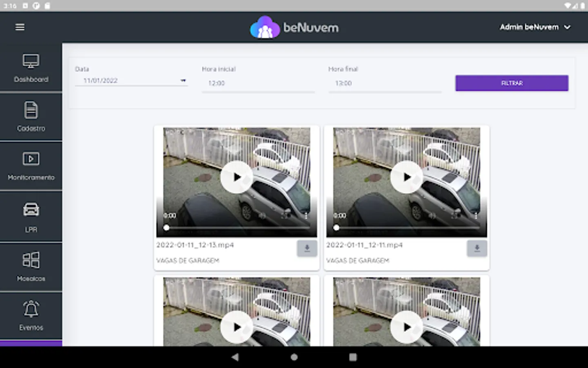Toggle fullscreen on 12-13.mp4 player
The image size is (588, 368).
[285, 215]
